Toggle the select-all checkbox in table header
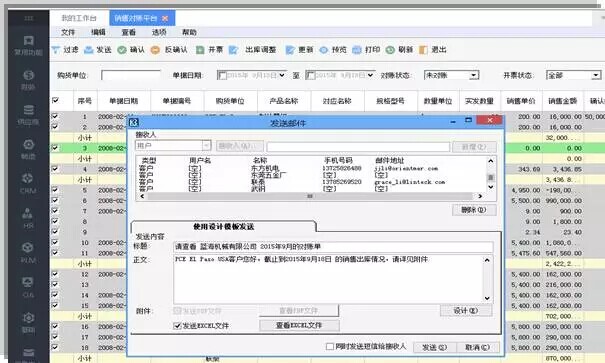The width and height of the screenshot is (605, 363). tap(55, 100)
